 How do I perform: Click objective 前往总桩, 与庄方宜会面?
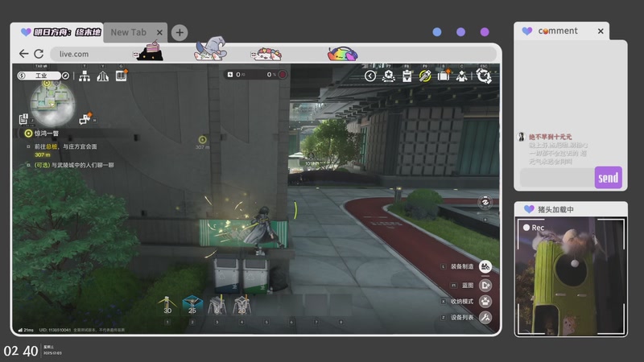click(x=66, y=146)
